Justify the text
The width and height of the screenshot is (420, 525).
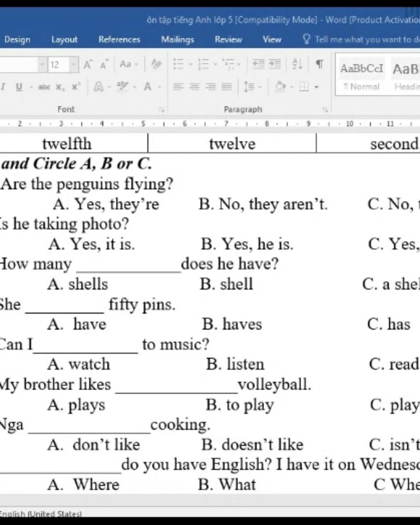[226, 87]
